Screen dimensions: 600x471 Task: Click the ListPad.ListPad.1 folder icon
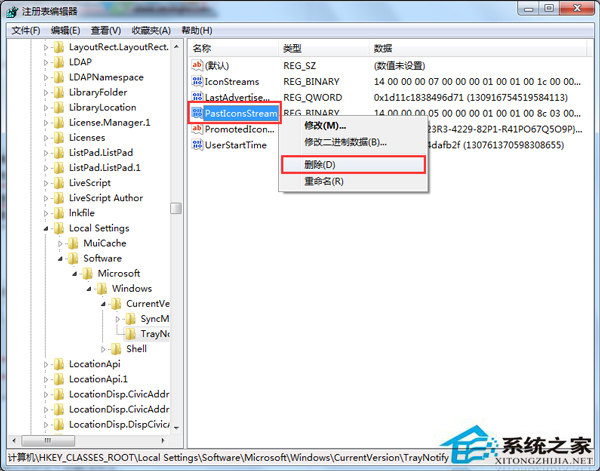point(59,168)
